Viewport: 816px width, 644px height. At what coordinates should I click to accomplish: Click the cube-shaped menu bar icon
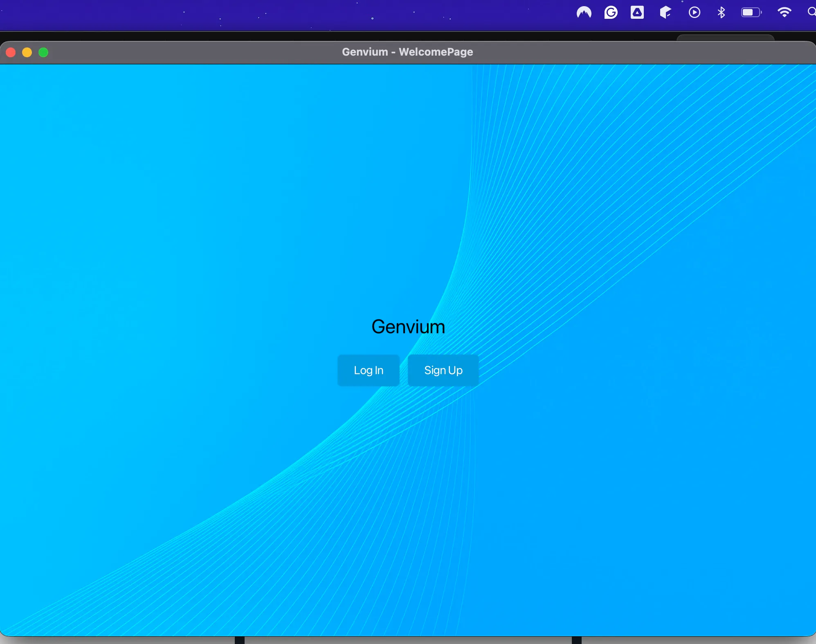tap(665, 13)
